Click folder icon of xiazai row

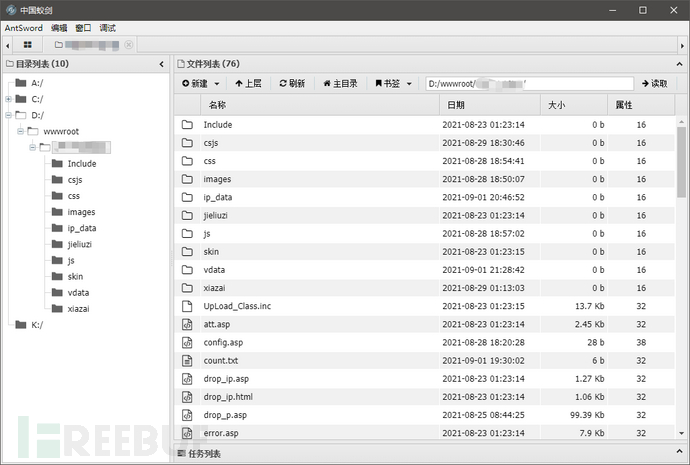187,288
